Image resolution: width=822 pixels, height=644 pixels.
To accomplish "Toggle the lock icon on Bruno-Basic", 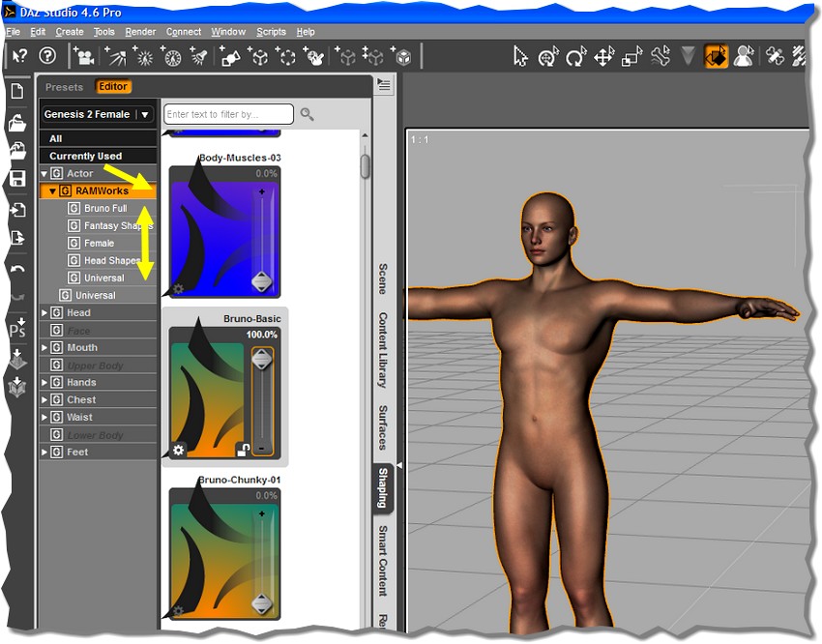I will pos(243,450).
